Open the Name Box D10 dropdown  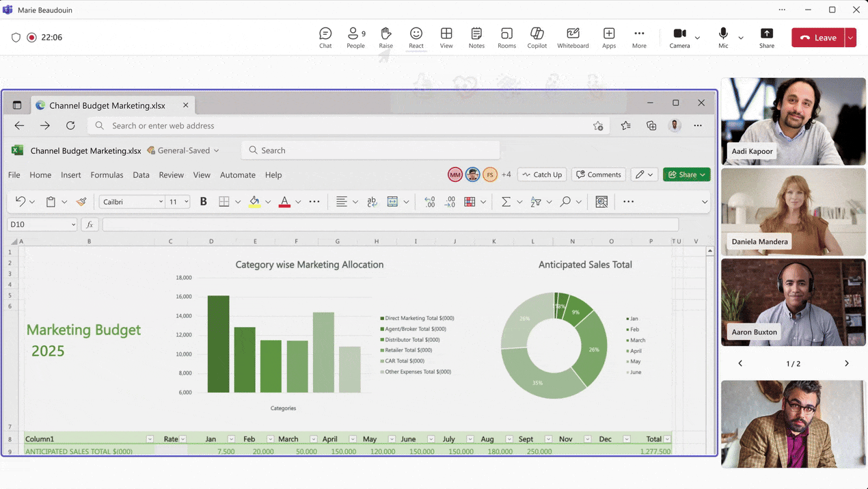73,224
